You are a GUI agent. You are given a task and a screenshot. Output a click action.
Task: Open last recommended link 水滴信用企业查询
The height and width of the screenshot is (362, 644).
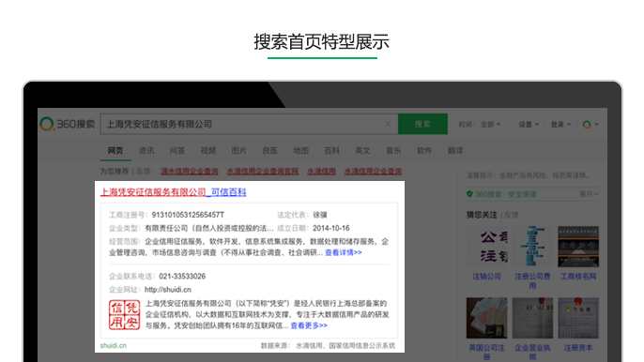point(373,171)
